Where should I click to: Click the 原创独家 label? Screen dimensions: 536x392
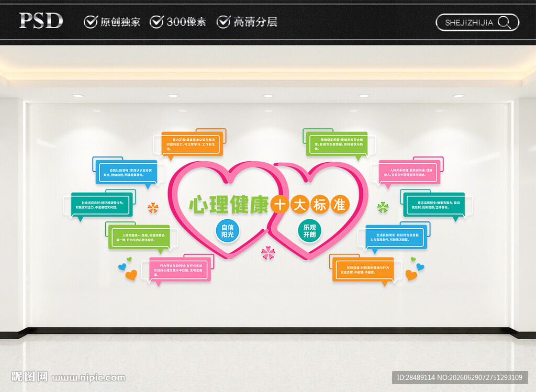pyautogui.click(x=120, y=22)
